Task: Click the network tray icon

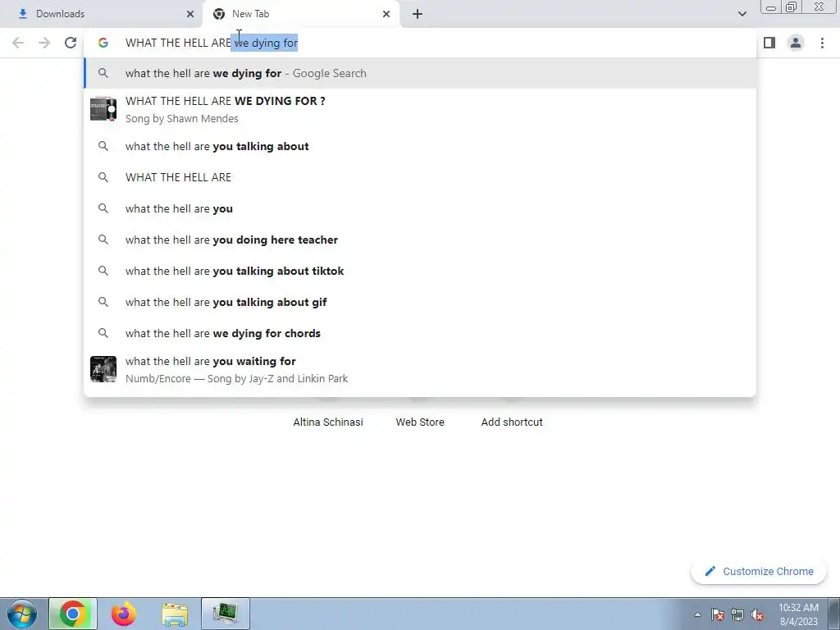Action: tap(737, 614)
